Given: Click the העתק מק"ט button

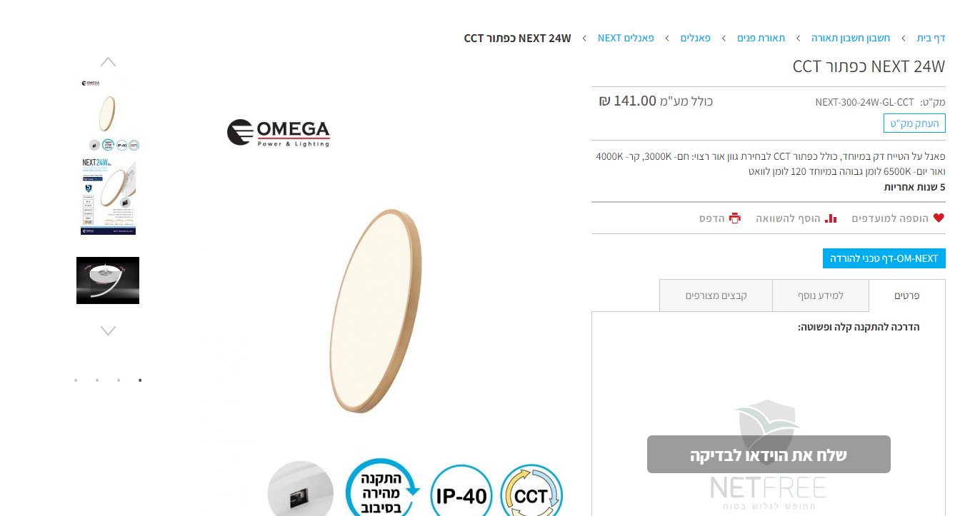Looking at the screenshot, I should tap(914, 123).
